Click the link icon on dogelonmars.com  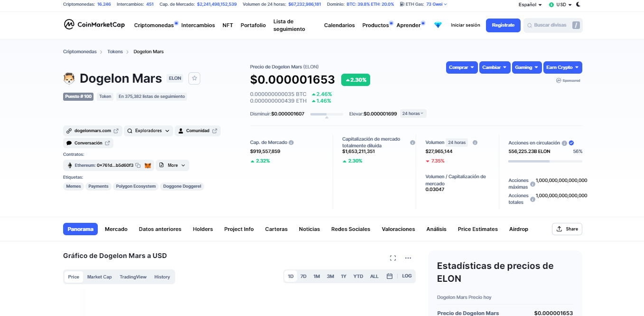[x=69, y=131]
